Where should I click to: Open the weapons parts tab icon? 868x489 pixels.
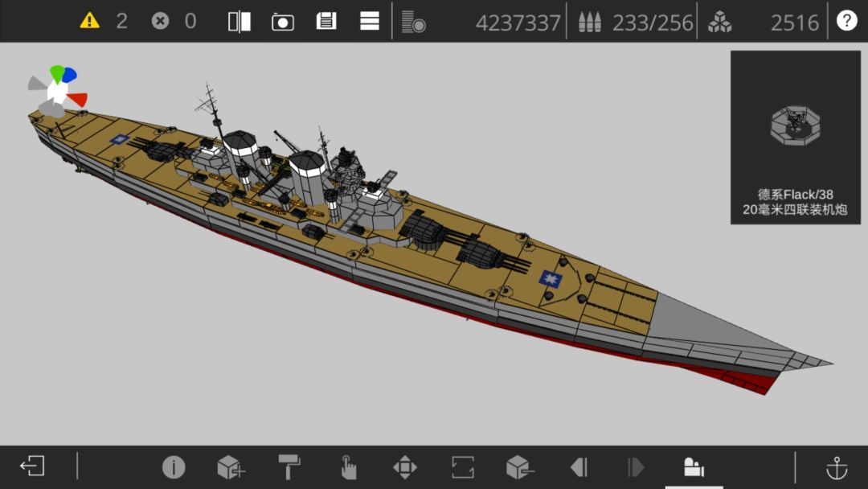(694, 466)
